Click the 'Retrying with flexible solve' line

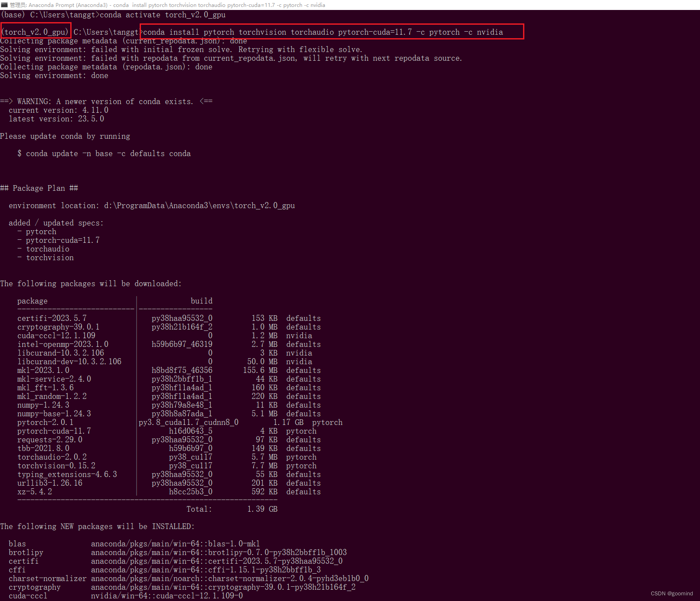301,49
